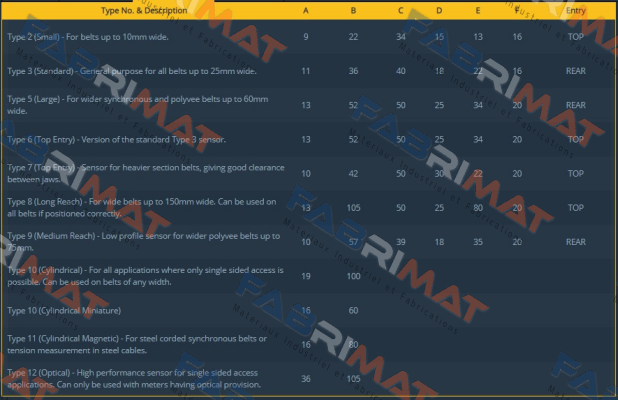Select the 'Type 10 (Cylindrical Miniature)' row label
618x400 pixels.
tap(64, 311)
